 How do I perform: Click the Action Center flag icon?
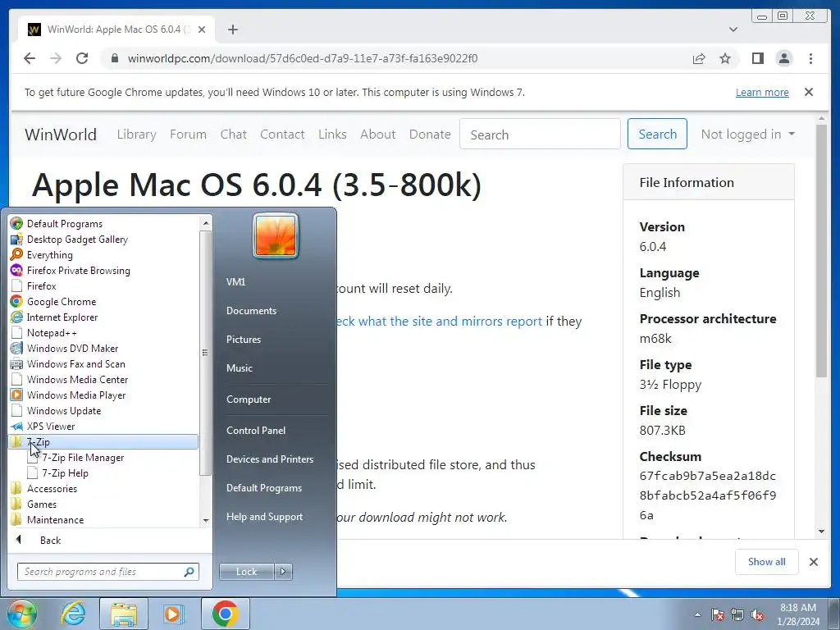[717, 614]
